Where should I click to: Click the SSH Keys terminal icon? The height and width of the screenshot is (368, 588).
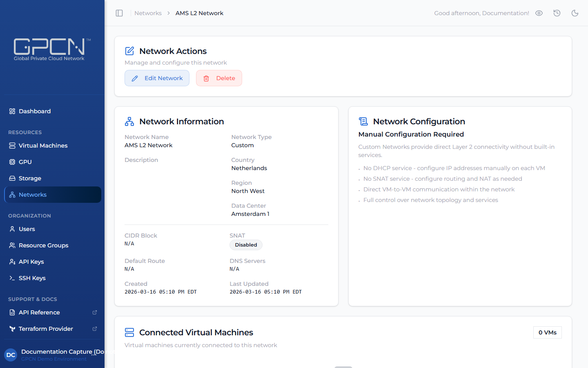click(x=12, y=278)
